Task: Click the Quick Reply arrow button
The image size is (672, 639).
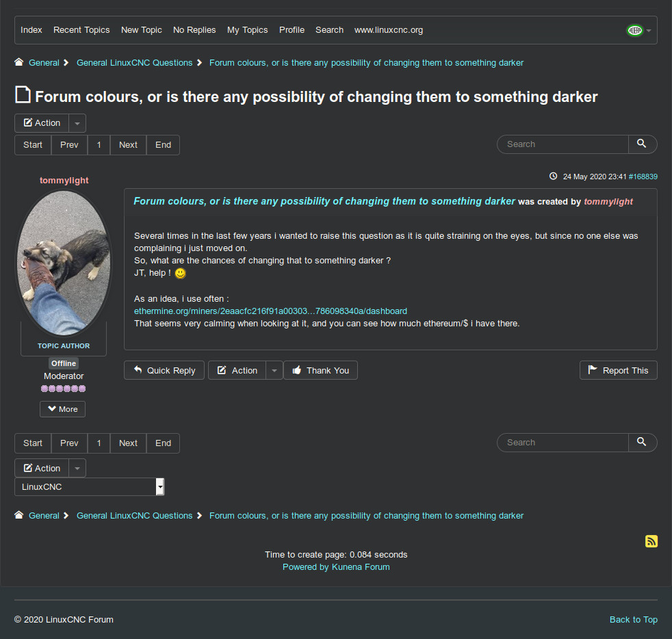Action: 164,370
